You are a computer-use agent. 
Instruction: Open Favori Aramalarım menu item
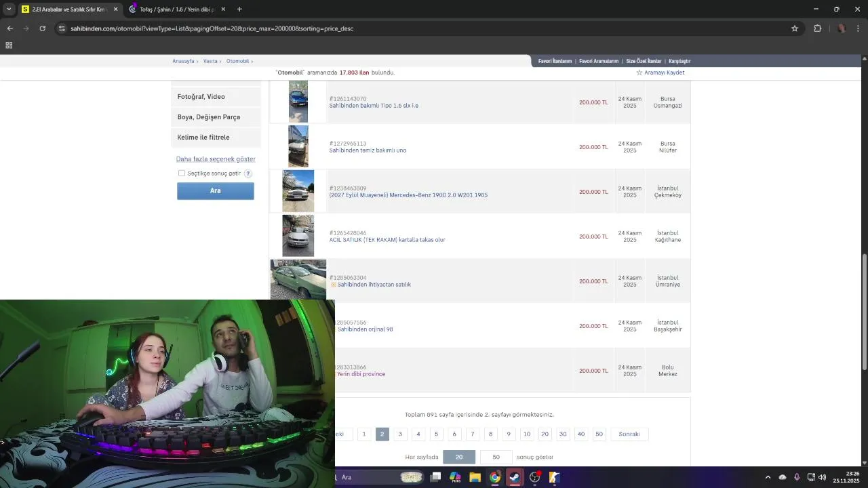tap(599, 61)
